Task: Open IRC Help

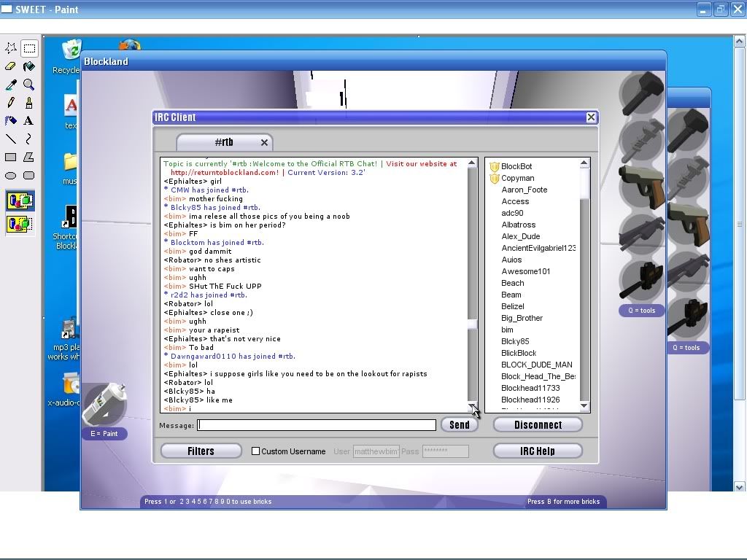Action: (538, 451)
